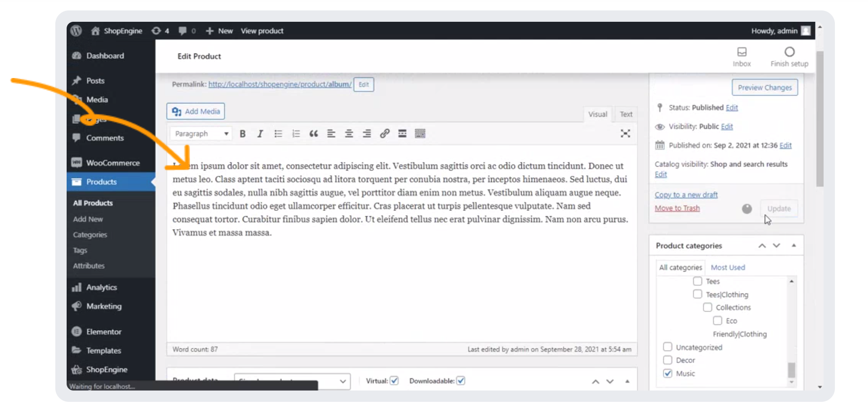Viewport: 868px width, 415px height.
Task: Switch to the Text editor tab
Action: coord(626,114)
